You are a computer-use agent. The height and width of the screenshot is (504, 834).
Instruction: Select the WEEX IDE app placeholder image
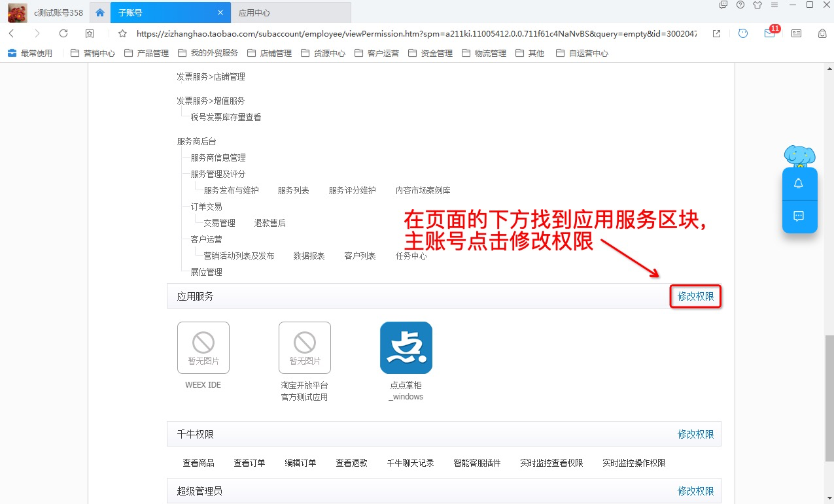point(203,348)
